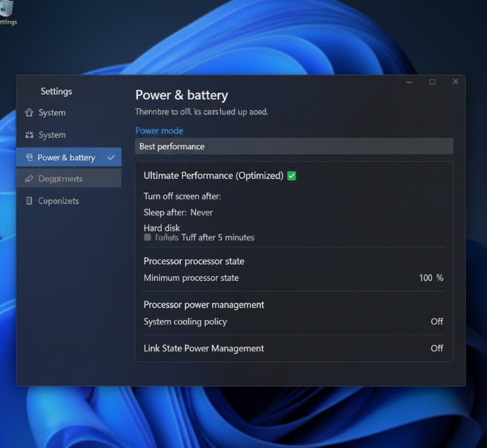Click the Turn off screen after setting row

point(182,196)
